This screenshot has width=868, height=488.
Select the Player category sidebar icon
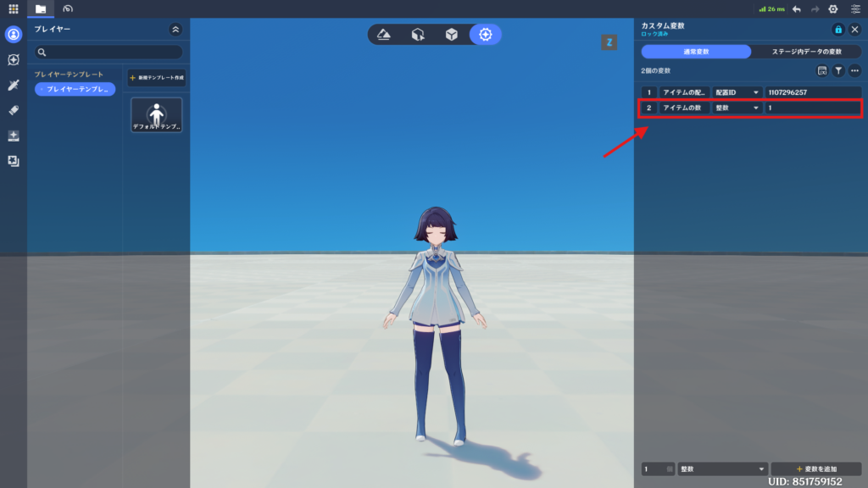click(14, 34)
